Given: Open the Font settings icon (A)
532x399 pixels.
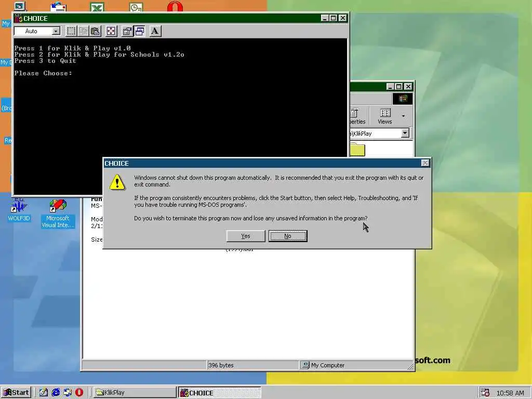Looking at the screenshot, I should (155, 31).
